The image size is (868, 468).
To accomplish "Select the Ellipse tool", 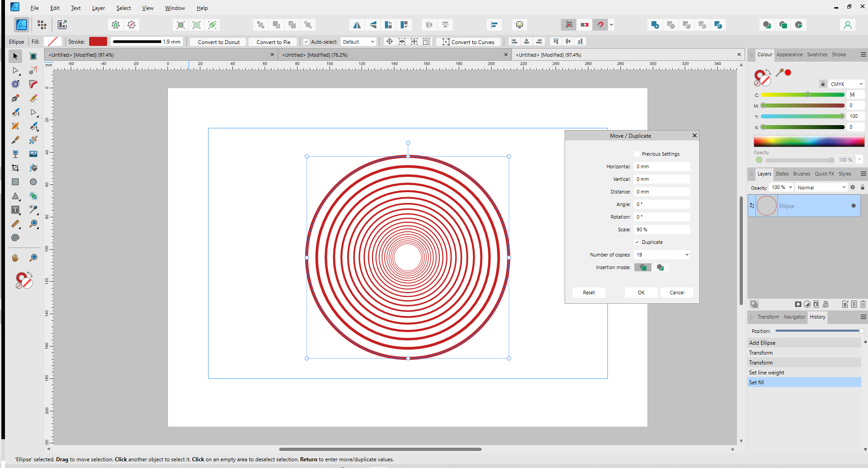I will pyautogui.click(x=33, y=182).
